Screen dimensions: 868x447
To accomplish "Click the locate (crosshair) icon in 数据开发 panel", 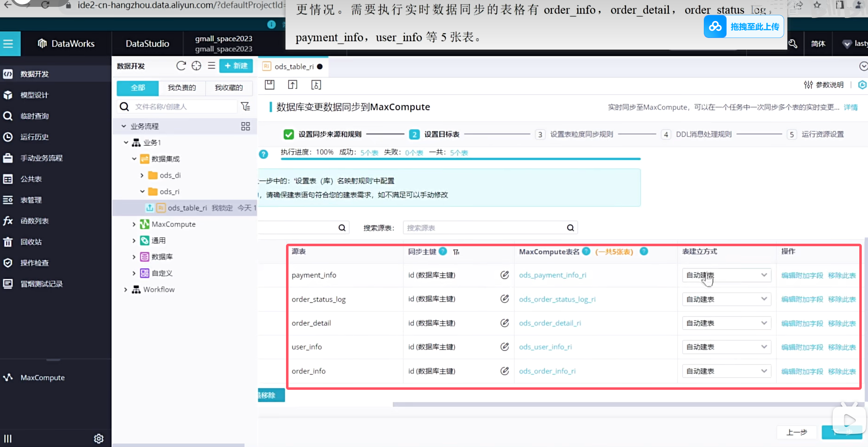I will click(x=196, y=66).
